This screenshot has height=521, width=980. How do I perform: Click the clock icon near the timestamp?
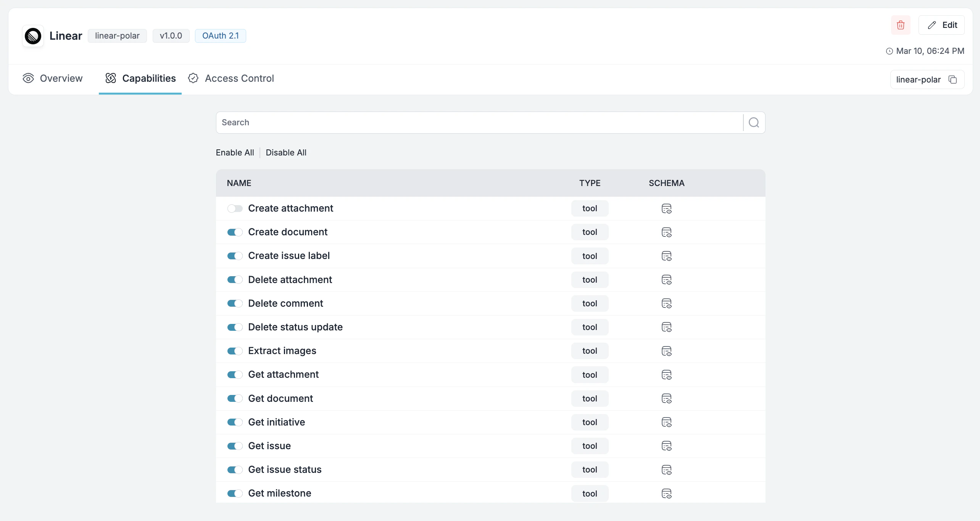click(x=890, y=51)
